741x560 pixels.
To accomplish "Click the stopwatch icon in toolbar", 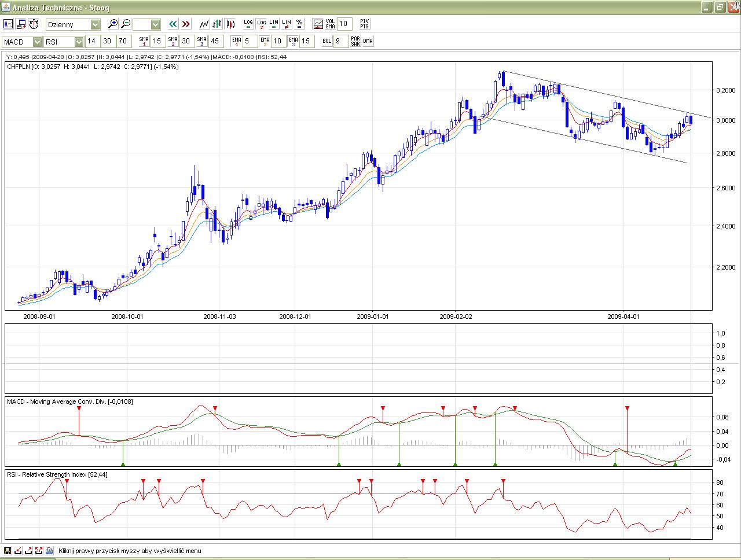I will tap(34, 24).
